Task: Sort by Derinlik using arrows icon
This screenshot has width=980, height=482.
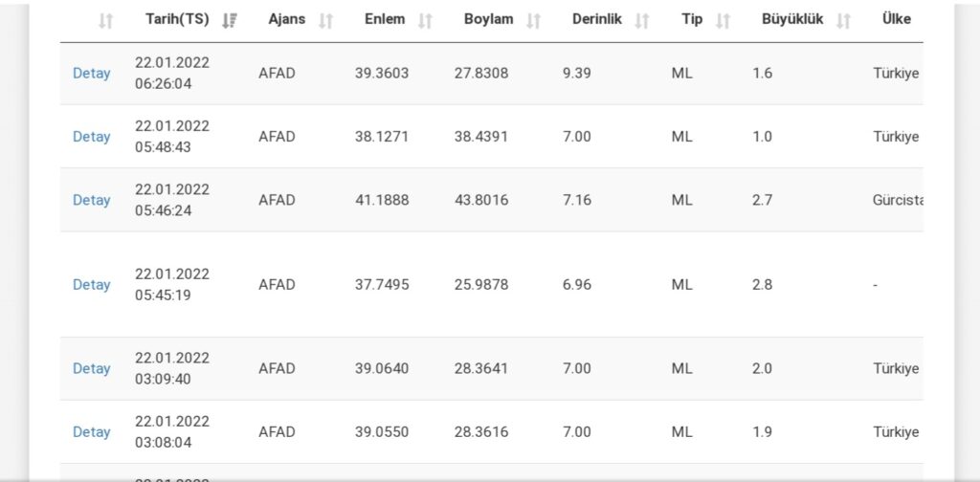Action: [x=642, y=21]
